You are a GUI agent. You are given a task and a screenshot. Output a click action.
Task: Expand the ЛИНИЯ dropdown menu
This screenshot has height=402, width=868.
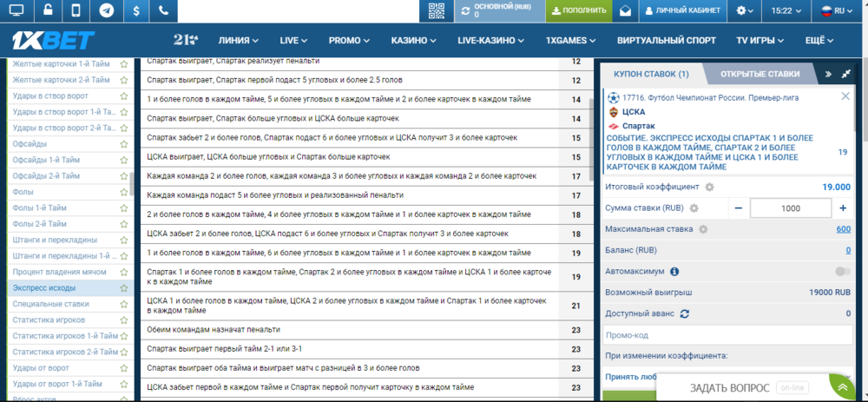239,41
